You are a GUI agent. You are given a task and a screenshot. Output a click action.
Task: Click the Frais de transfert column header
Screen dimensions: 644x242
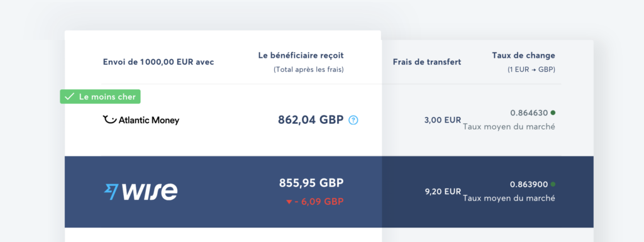pyautogui.click(x=427, y=62)
